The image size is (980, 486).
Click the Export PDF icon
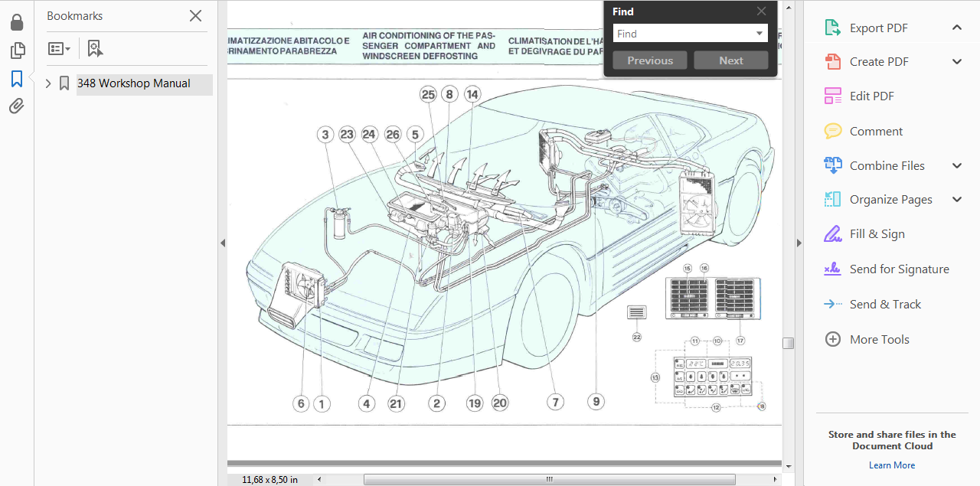pyautogui.click(x=832, y=28)
